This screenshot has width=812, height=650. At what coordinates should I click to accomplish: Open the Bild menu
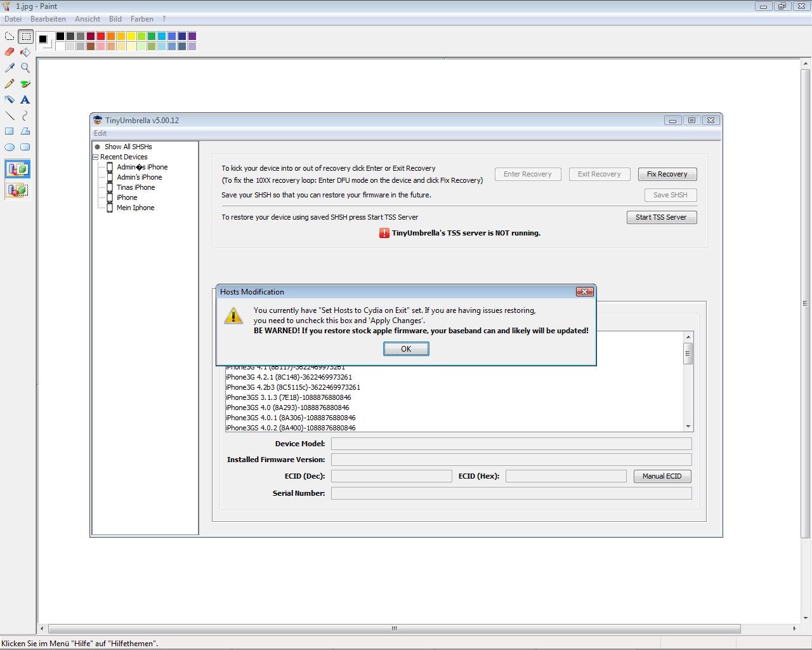tap(115, 19)
